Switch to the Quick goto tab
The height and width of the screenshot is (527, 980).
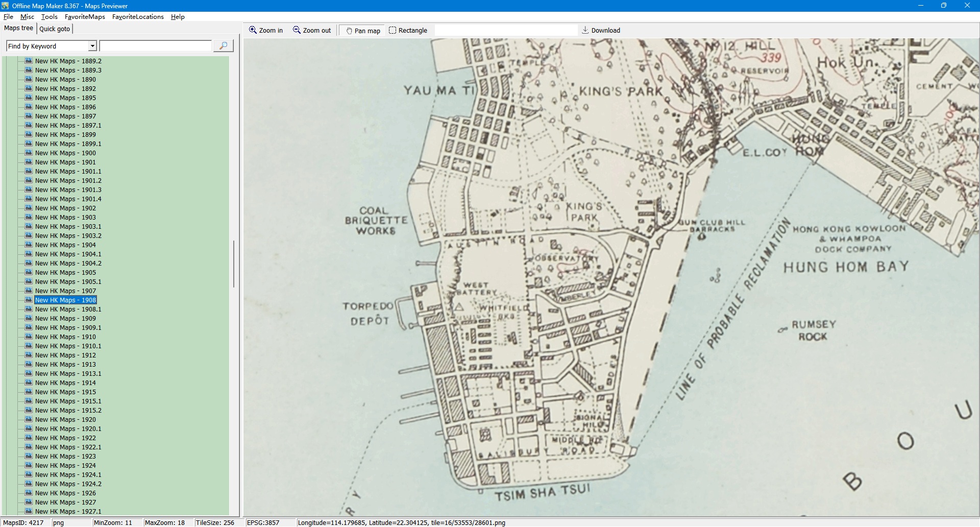coord(55,29)
